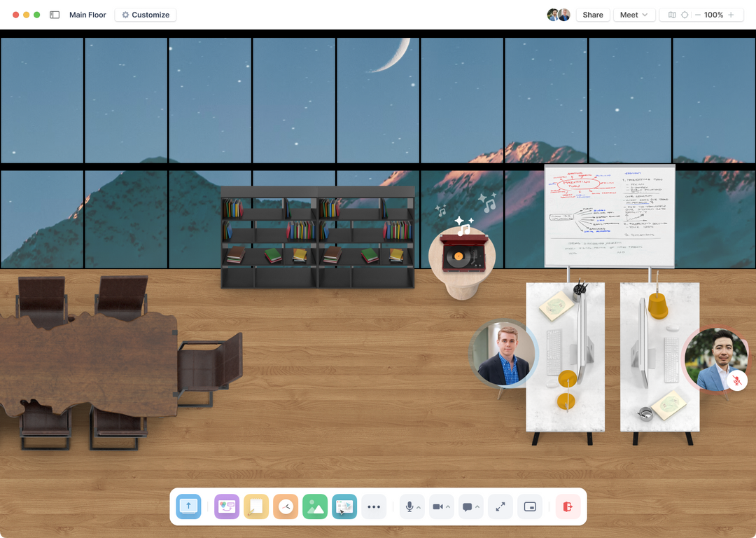Open the image app in the toolbar
Screen dimensions: 756x538
coord(314,506)
